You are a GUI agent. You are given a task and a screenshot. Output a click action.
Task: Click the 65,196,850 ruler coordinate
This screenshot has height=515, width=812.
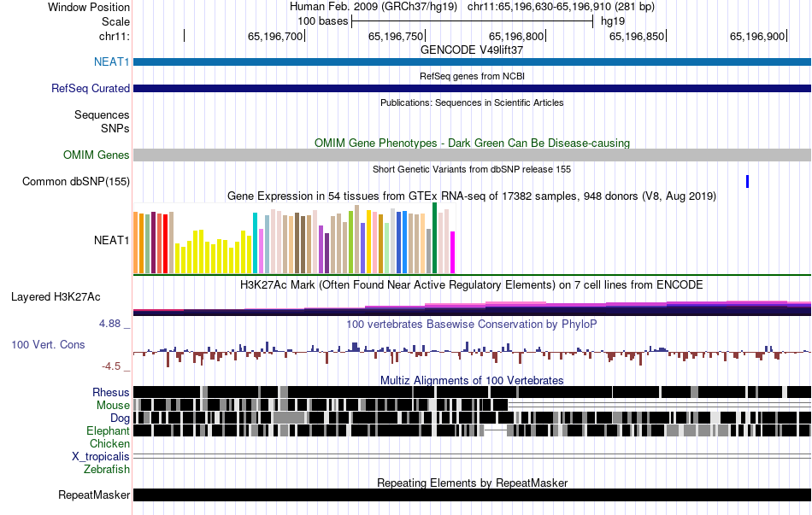[x=637, y=36]
